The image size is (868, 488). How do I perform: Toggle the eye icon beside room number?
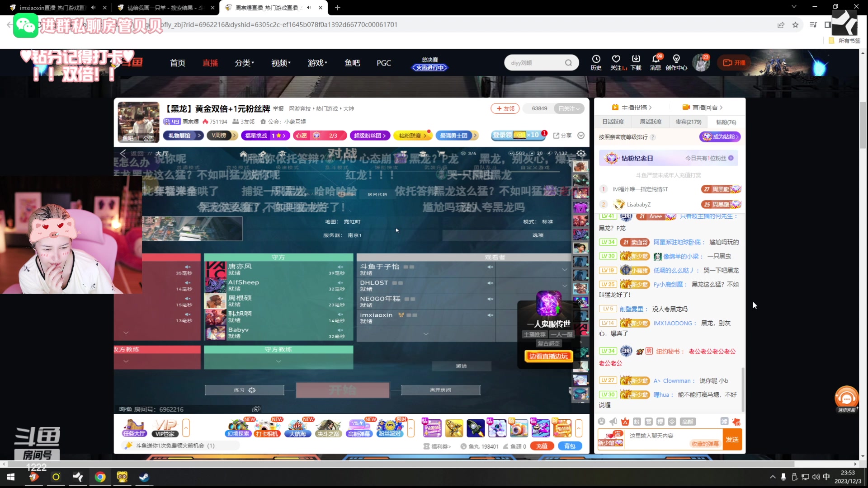[256, 409]
